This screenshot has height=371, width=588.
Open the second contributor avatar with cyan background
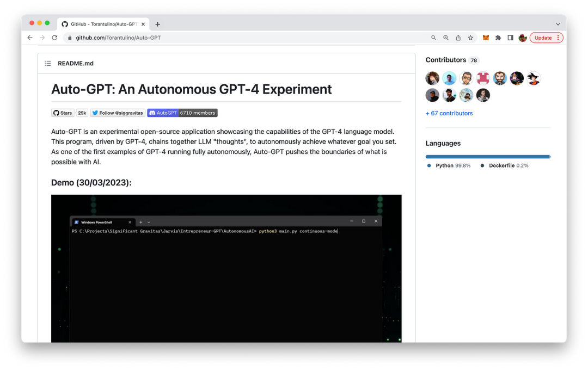pos(449,78)
